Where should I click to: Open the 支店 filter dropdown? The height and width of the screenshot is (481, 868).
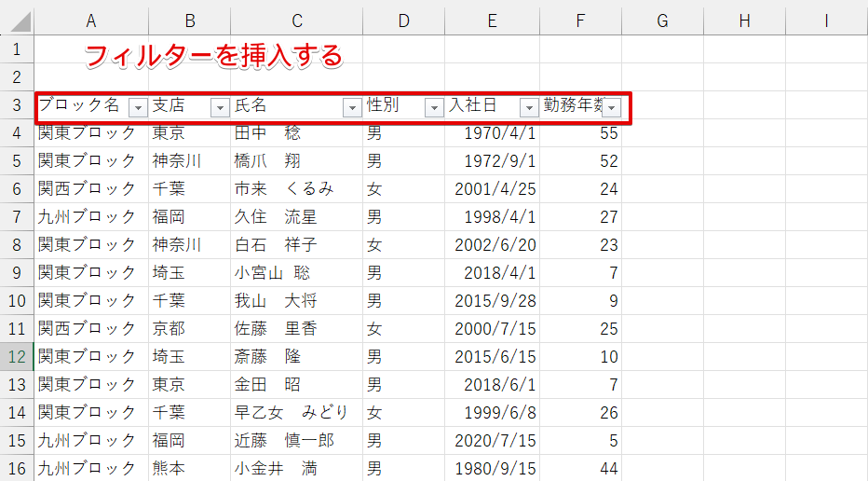pos(220,107)
